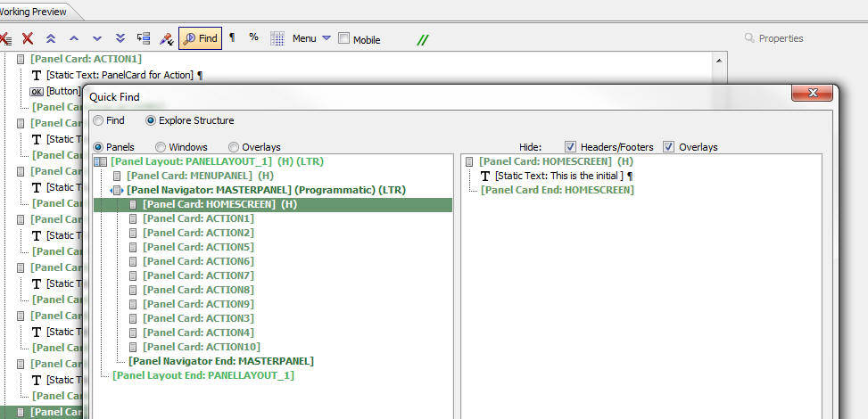Click the ACTION4 panel card icon
The image size is (868, 419).
[133, 333]
